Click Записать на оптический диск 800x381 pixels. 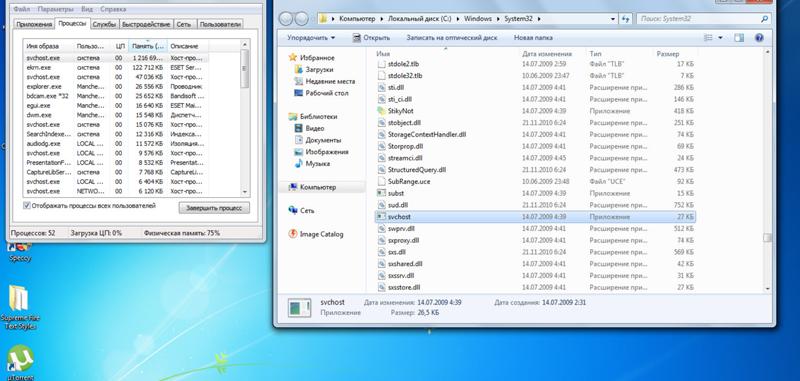(x=452, y=38)
